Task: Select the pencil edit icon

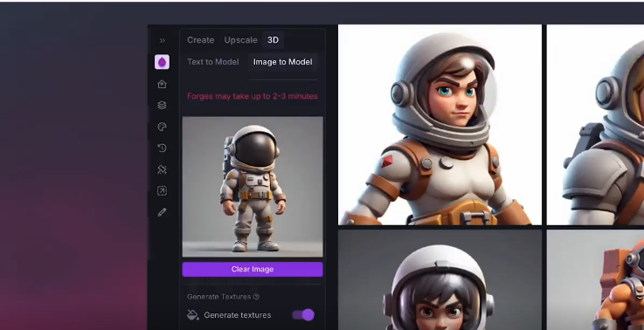Action: 163,212
